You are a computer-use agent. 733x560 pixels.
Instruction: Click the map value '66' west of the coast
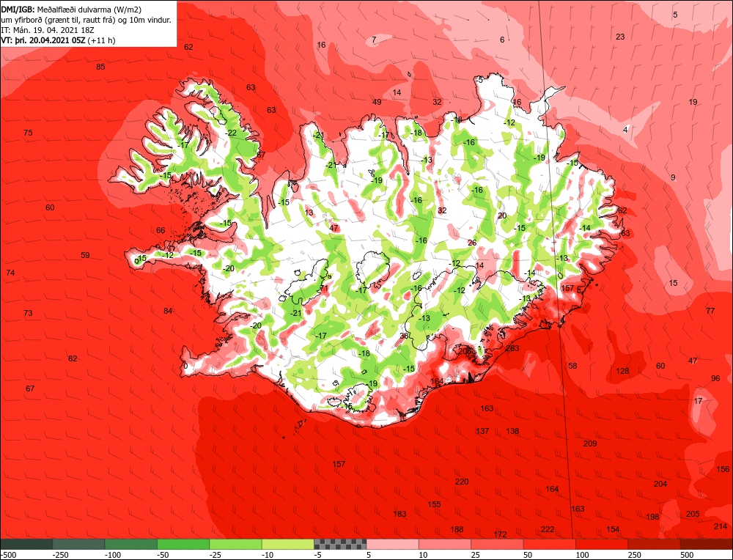161,230
